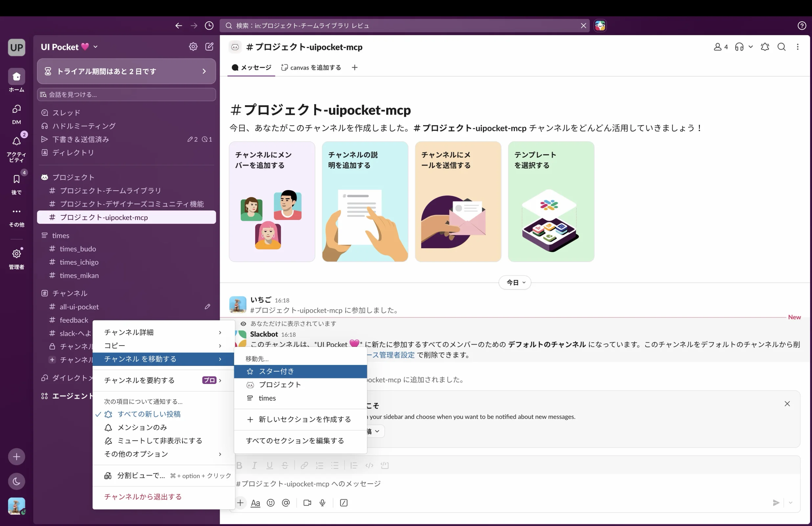The image size is (812, 526).
Task: Compose a new message with pencil icon
Action: tap(209, 46)
